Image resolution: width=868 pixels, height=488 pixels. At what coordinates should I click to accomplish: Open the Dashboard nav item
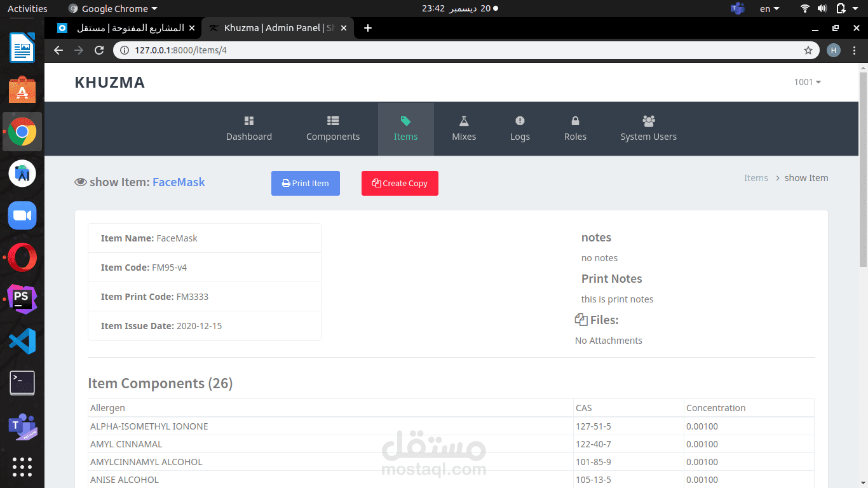(x=248, y=129)
